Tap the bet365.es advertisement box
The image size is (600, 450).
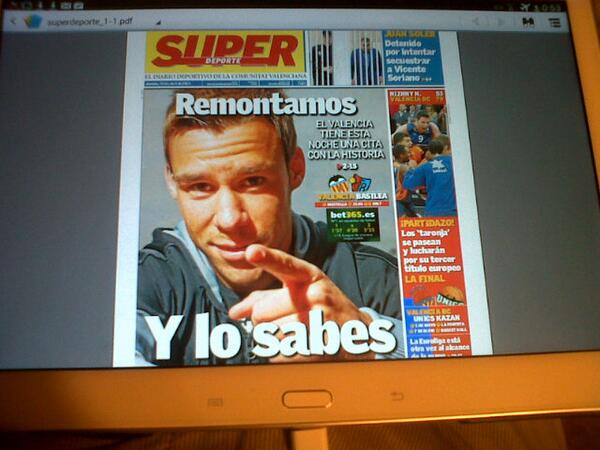click(353, 225)
